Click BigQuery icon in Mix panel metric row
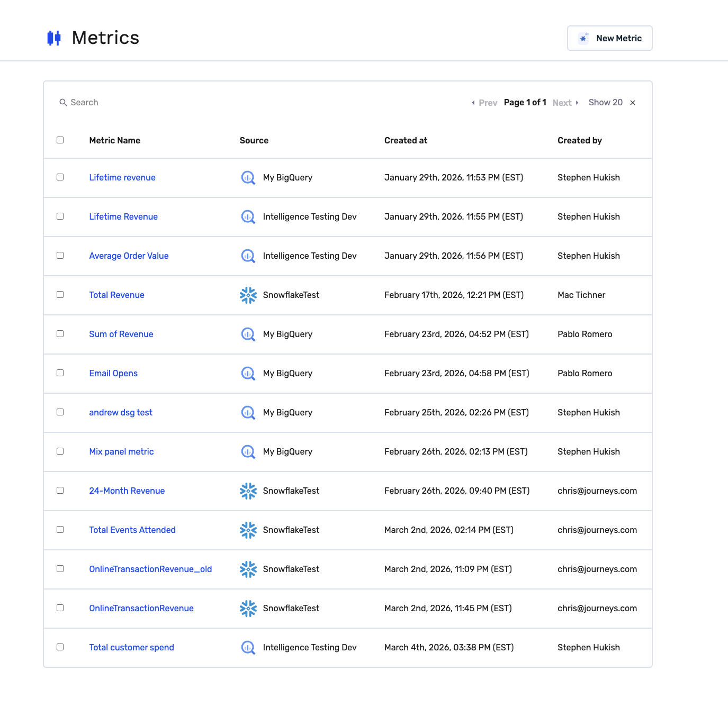The image size is (728, 707). 248,451
